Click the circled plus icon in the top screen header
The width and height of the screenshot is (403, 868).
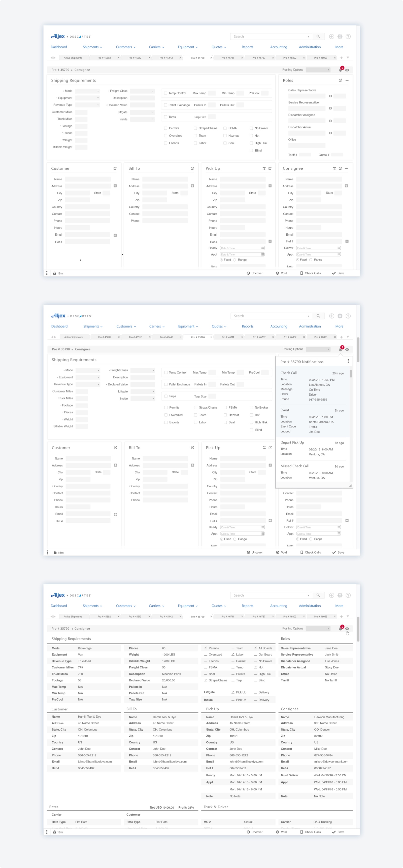coord(331,37)
